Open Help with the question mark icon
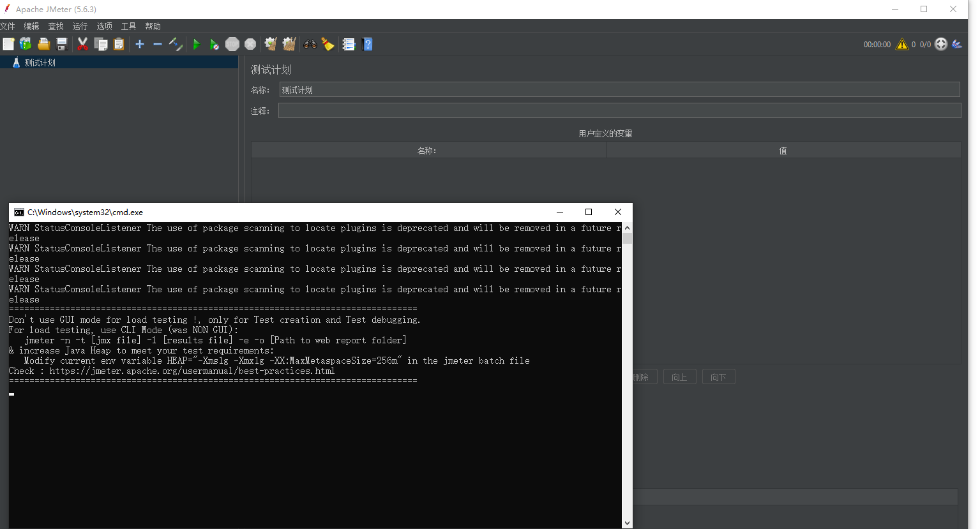The height and width of the screenshot is (529, 980). (x=367, y=44)
